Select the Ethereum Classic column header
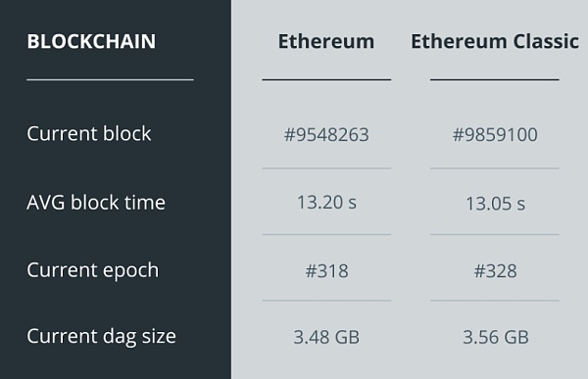588x379 pixels. coord(495,41)
